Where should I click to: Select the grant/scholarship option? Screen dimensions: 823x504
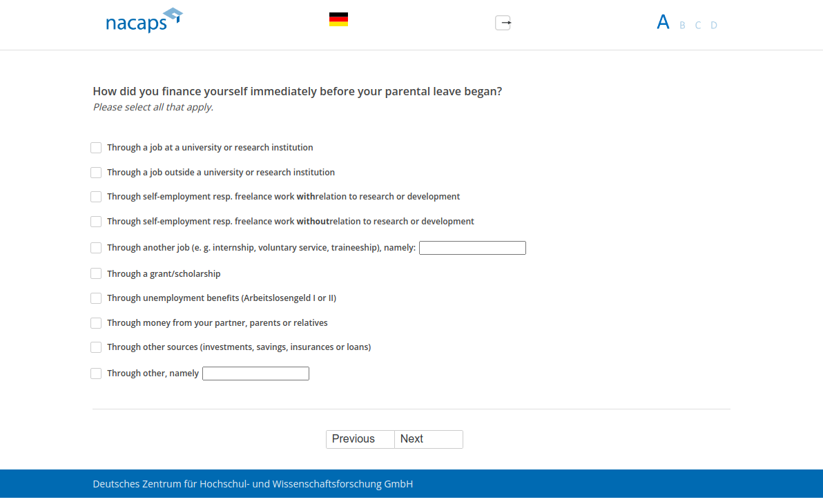click(x=96, y=274)
